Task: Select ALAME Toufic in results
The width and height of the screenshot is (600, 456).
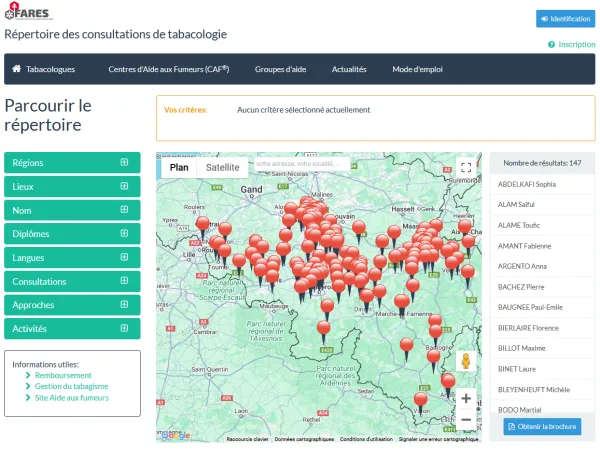Action: (542, 225)
